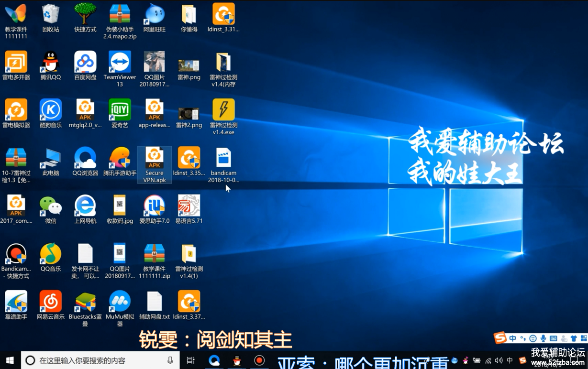Screen dimensions: 588x369
Task: Click the Windows Start button
Action: click(x=10, y=360)
